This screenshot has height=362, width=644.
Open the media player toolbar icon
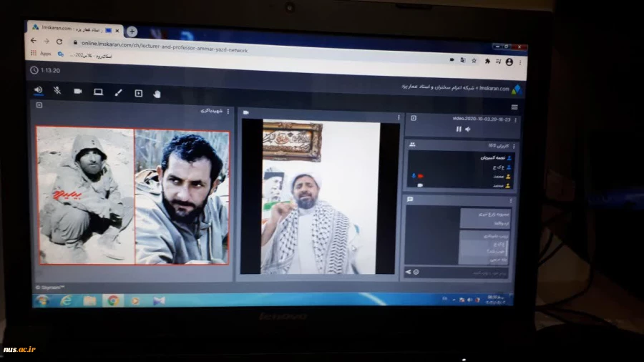pyautogui.click(x=139, y=93)
